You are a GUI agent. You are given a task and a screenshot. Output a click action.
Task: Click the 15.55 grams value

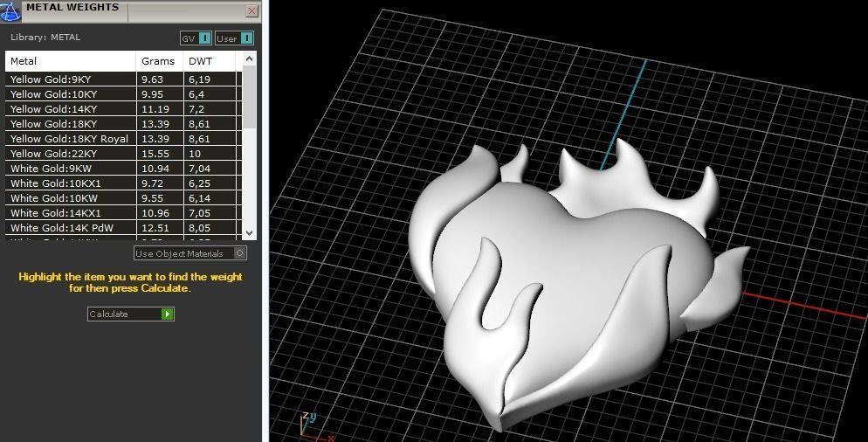[x=155, y=154]
